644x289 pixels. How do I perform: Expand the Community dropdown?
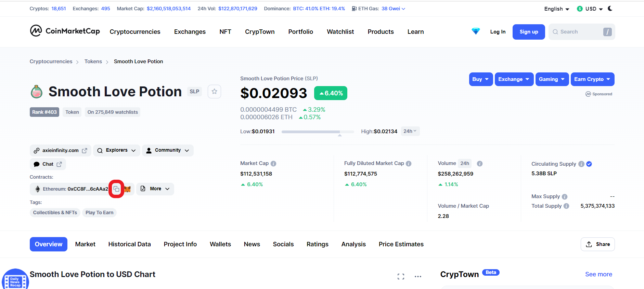click(168, 150)
